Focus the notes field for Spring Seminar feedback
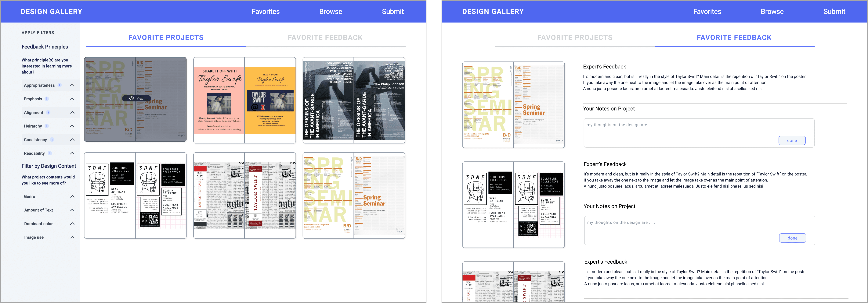 [699, 133]
